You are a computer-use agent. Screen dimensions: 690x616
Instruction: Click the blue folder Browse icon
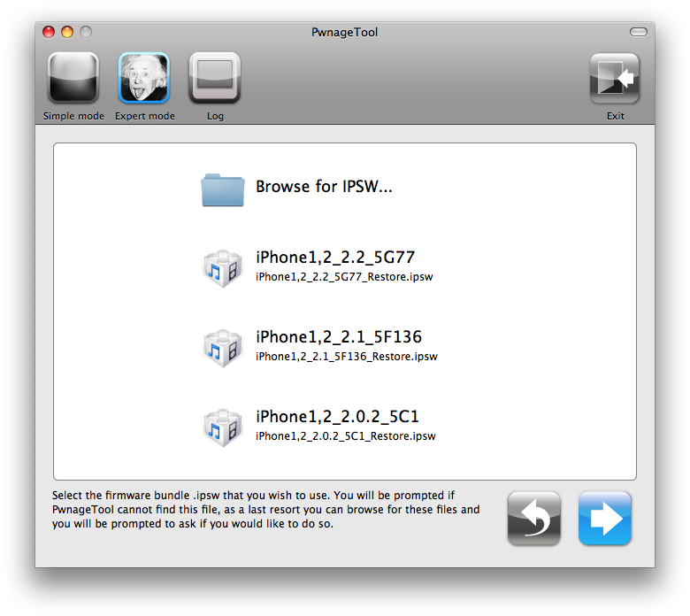tap(222, 189)
